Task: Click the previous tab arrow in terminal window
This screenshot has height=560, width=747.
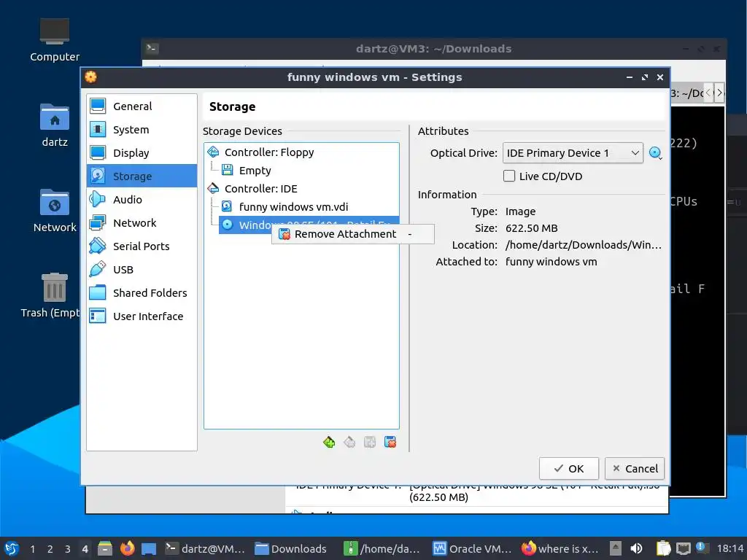Action: (708, 93)
